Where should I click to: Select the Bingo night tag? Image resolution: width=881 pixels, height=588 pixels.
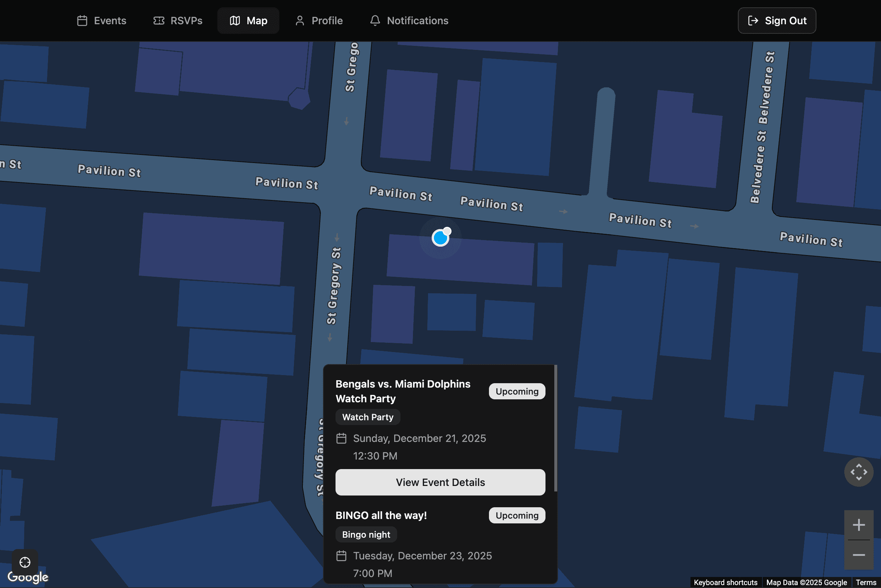pyautogui.click(x=366, y=534)
